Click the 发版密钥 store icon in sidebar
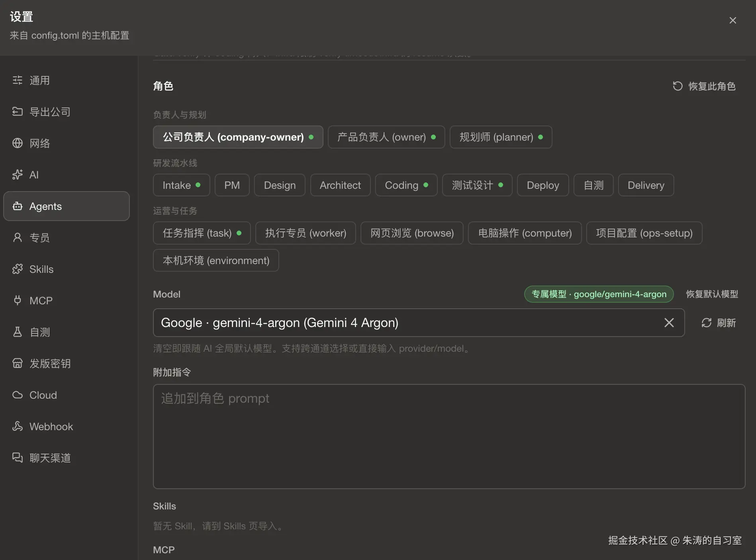Image resolution: width=756 pixels, height=560 pixels. [x=18, y=364]
